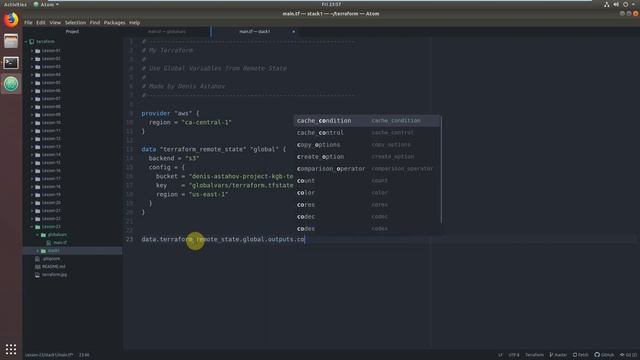
Task: Click the README.md file icon
Action: 38,267
